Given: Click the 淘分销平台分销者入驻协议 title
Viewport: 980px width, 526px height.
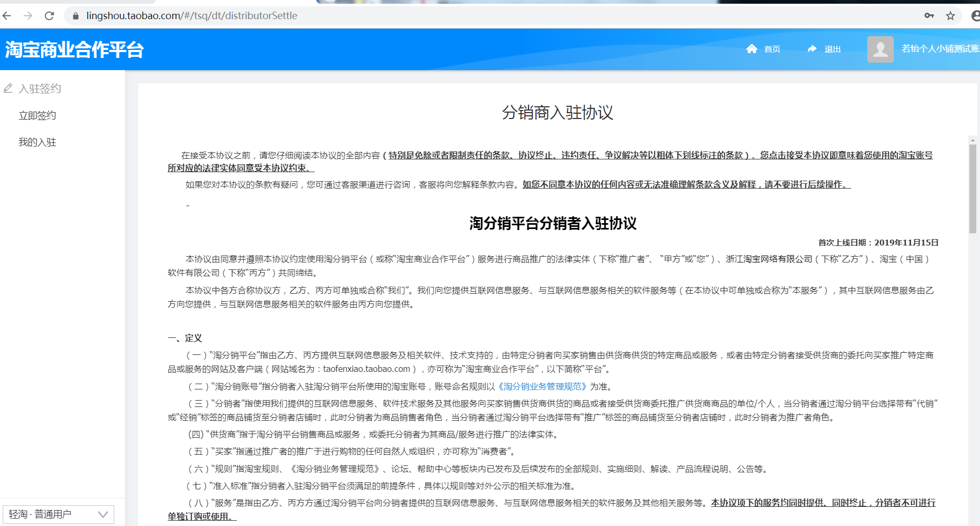Looking at the screenshot, I should point(553,223).
